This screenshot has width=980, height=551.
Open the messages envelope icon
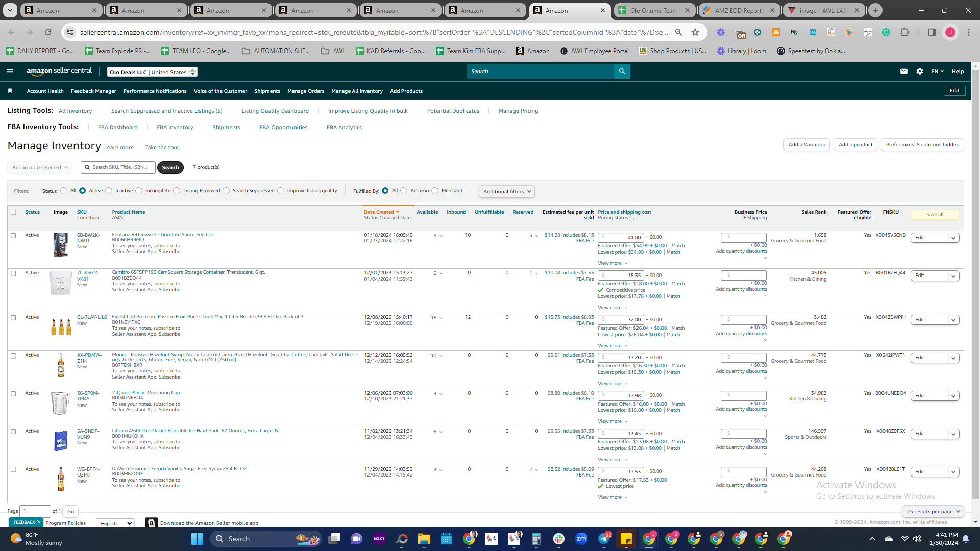[x=904, y=71]
